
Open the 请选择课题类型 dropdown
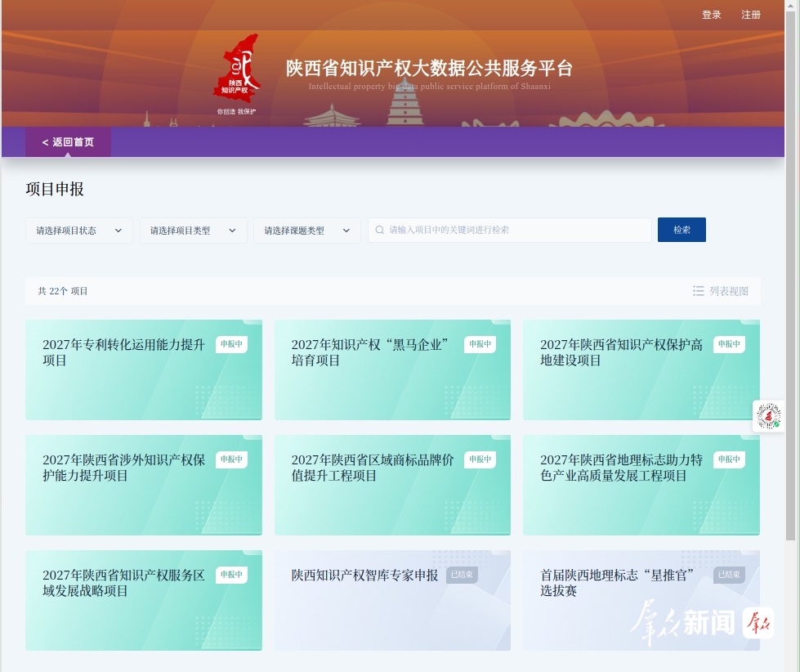(x=307, y=231)
